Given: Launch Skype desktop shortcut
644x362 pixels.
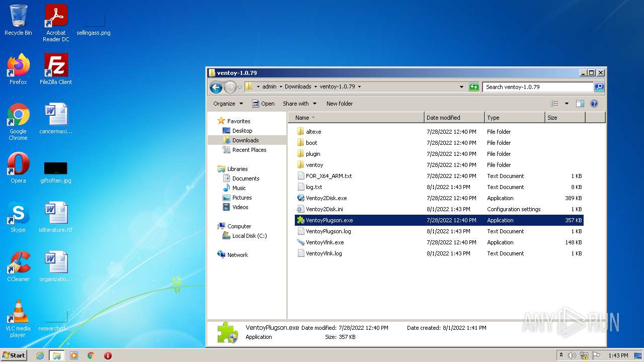Looking at the screenshot, I should click(x=18, y=217).
